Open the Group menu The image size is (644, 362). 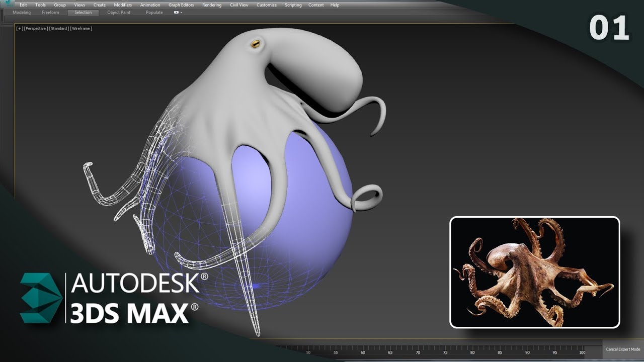click(x=60, y=5)
